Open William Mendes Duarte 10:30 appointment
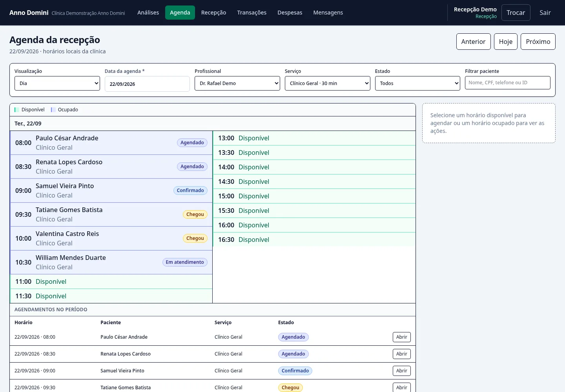Screen dimensions: 565x392 pos(111,262)
